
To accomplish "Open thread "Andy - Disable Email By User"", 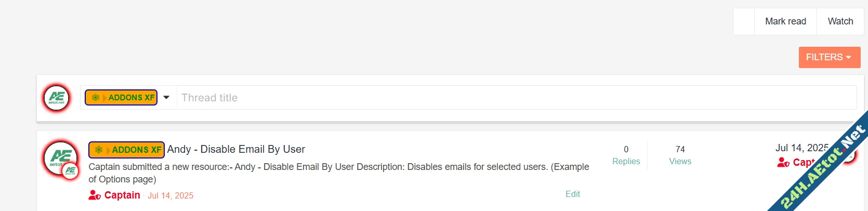I will click(236, 149).
